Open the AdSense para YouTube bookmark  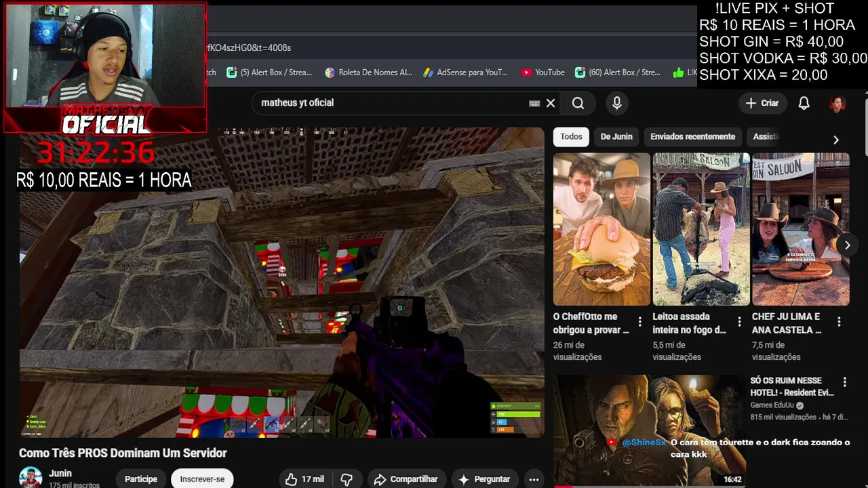465,73
